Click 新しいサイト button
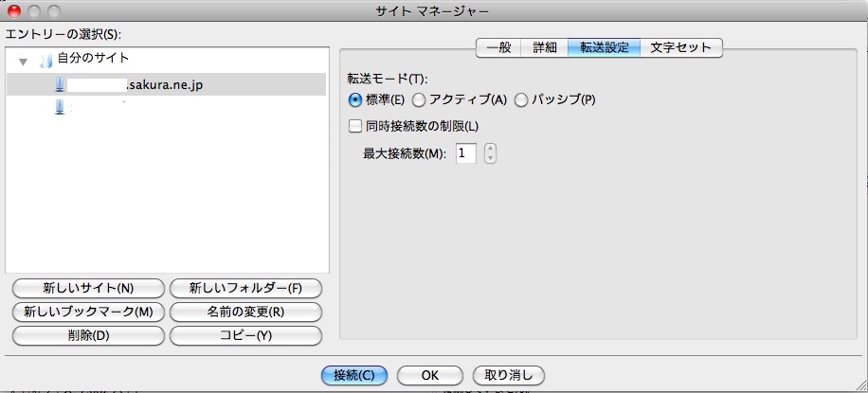Image resolution: width=868 pixels, height=393 pixels. pos(88,288)
